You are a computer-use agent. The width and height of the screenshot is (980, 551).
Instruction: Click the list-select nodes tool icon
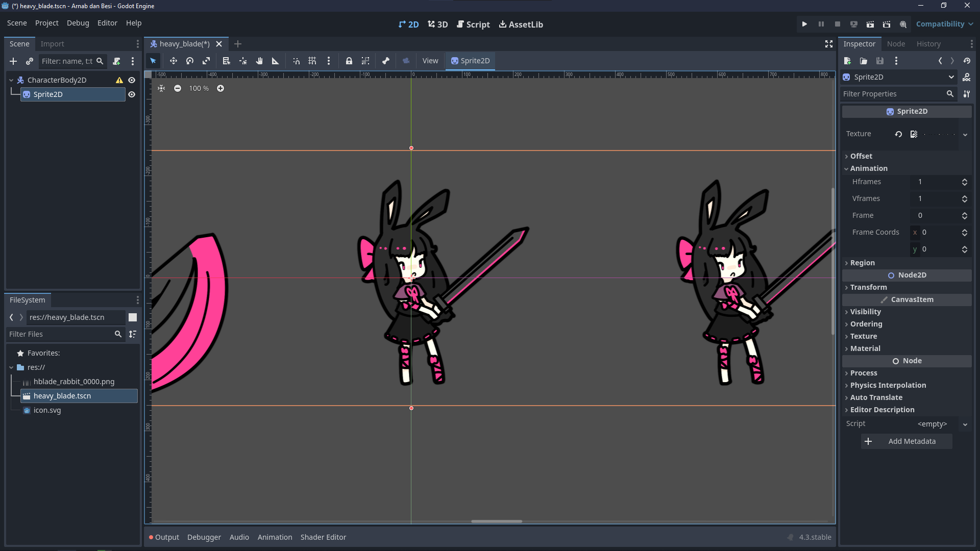(227, 61)
